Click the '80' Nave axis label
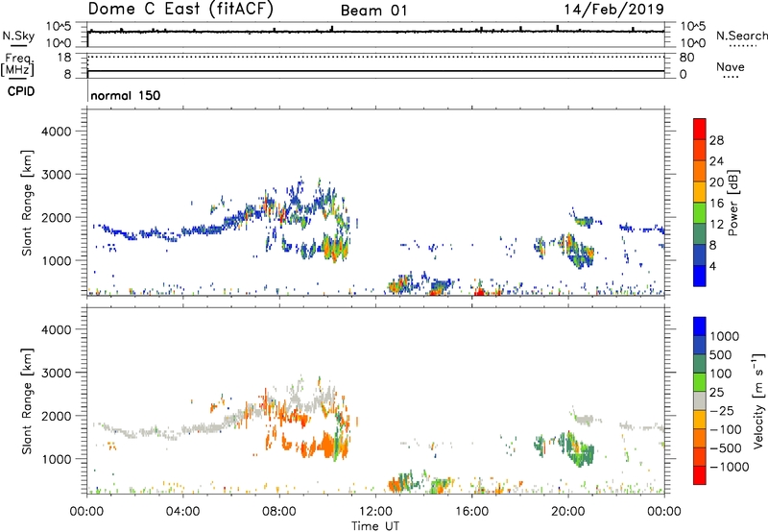Screen dimensions: 768x532 686,58
